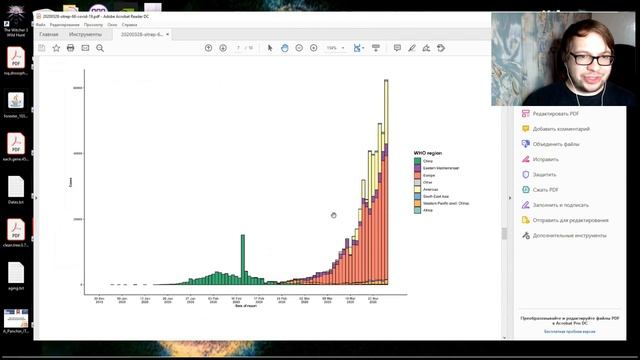
Task: Open the Файл menu
Action: [40, 25]
